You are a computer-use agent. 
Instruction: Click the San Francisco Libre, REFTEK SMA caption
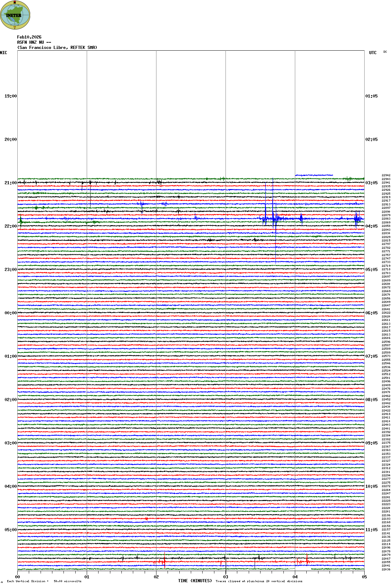point(57,48)
